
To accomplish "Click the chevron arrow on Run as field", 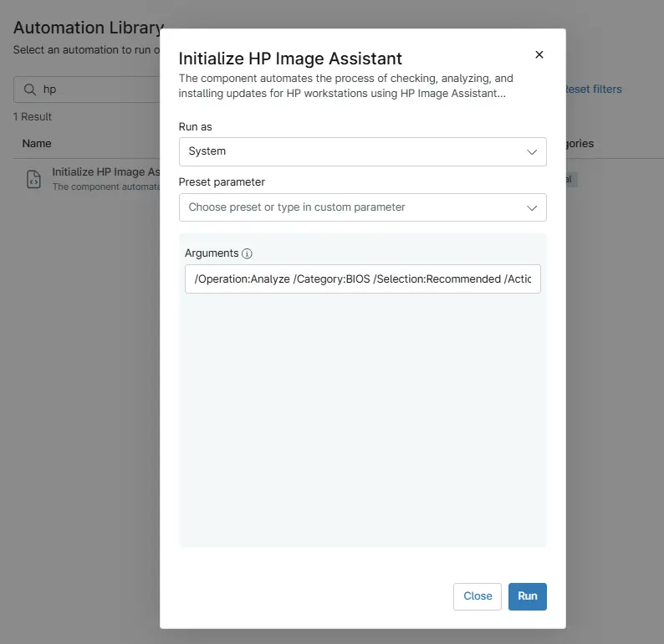I will 532,152.
